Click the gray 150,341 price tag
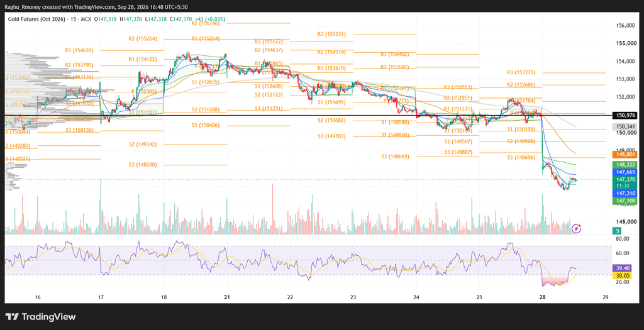The image size is (644, 330). [x=626, y=127]
